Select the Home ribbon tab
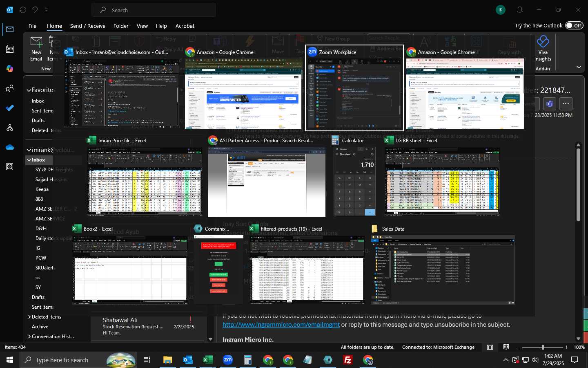This screenshot has width=588, height=368. [x=54, y=26]
